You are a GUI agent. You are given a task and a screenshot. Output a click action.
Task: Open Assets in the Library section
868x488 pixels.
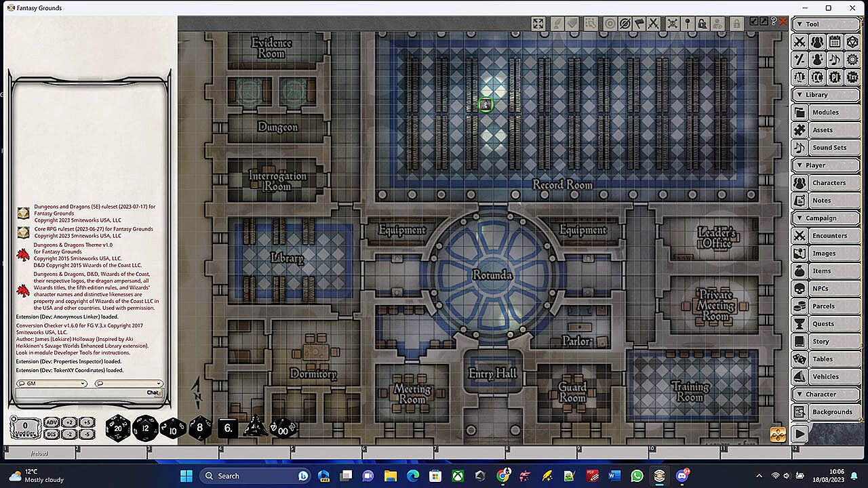pyautogui.click(x=826, y=130)
